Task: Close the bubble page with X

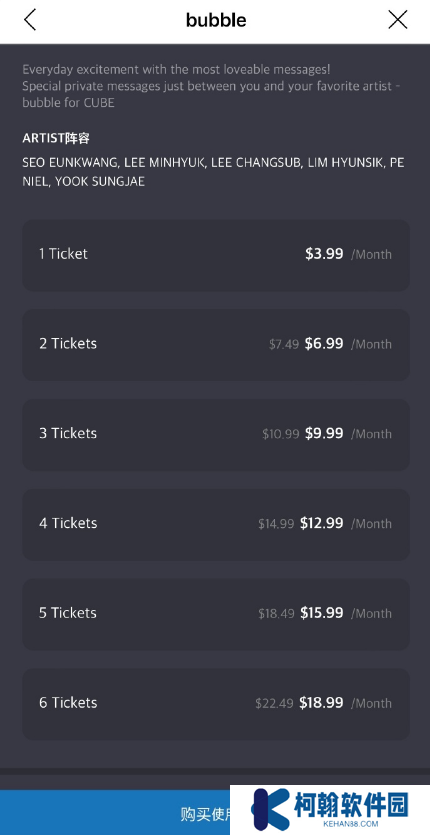Action: tap(397, 20)
